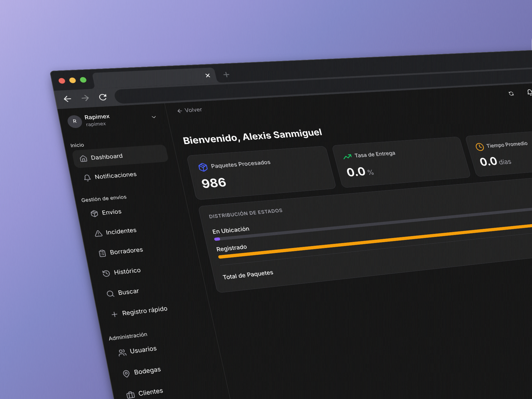The image size is (532, 399).
Task: Open the notifications bell in header
Action: click(x=530, y=92)
